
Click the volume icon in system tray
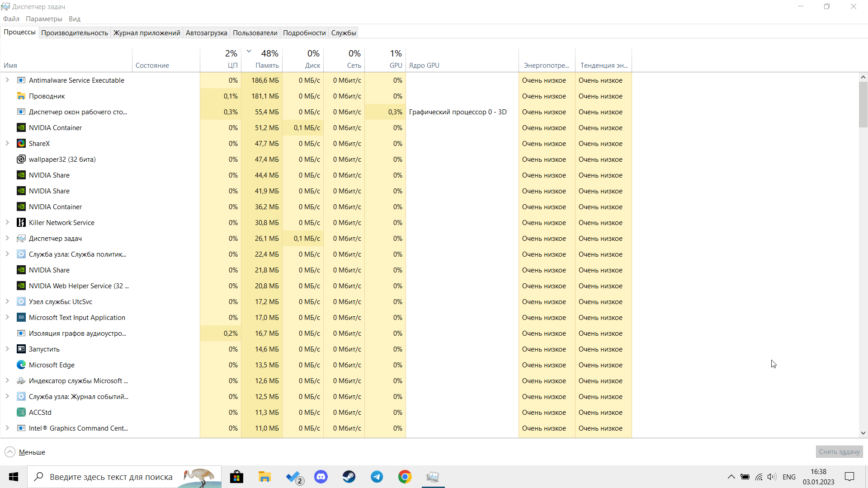772,477
